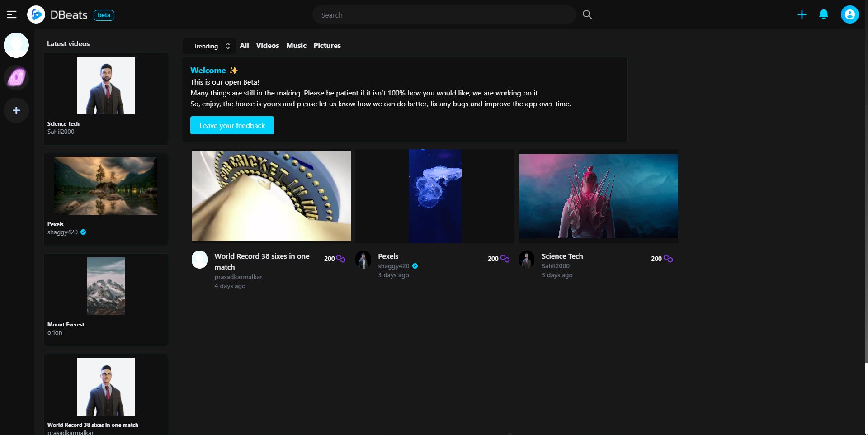Click Sahil2000 name in Latest videos
The width and height of the screenshot is (868, 435).
pyautogui.click(x=61, y=132)
